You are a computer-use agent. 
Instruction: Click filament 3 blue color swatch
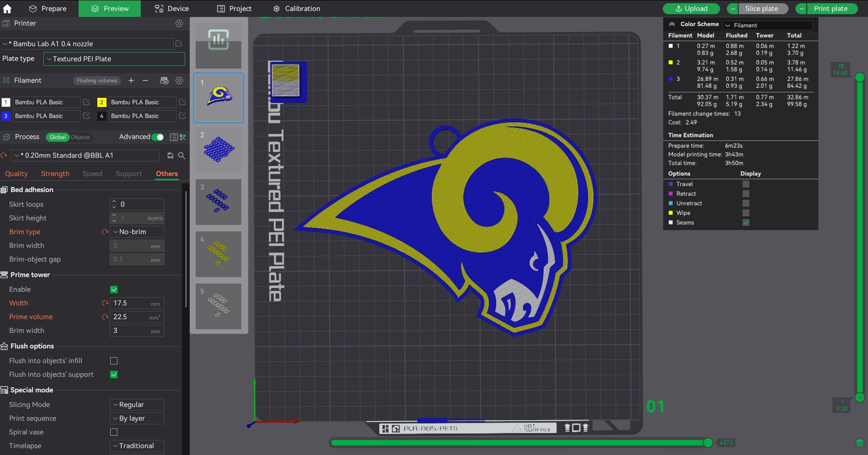5,116
